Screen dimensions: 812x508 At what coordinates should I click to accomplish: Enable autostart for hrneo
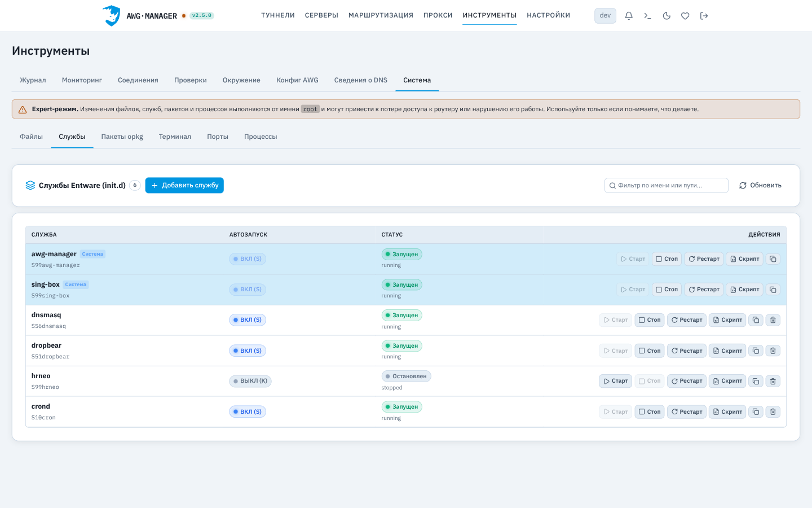point(250,381)
